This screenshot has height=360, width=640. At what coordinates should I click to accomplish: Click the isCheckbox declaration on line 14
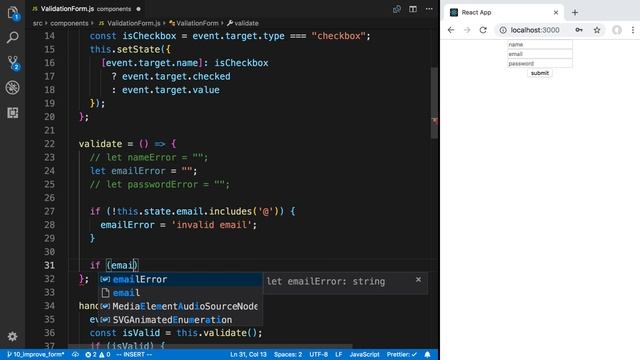pos(149,36)
